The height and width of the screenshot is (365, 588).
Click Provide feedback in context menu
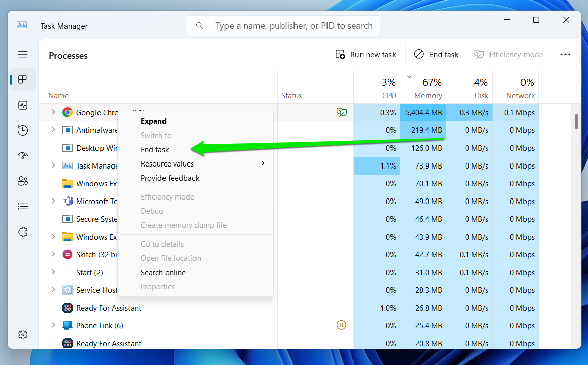(170, 178)
